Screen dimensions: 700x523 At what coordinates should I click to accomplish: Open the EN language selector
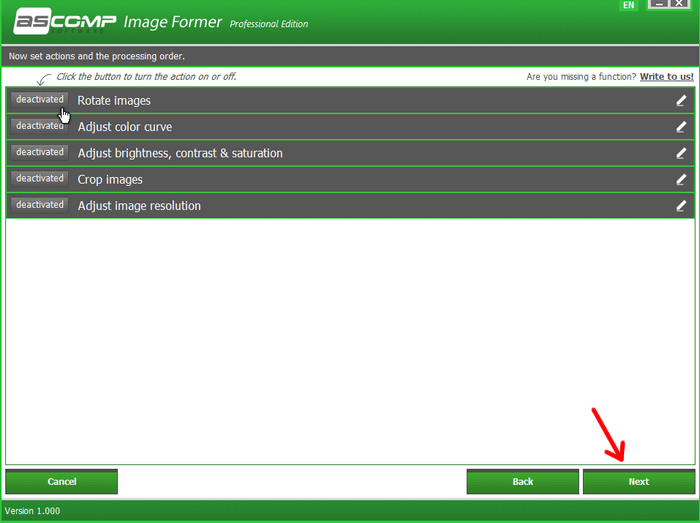pos(629,5)
